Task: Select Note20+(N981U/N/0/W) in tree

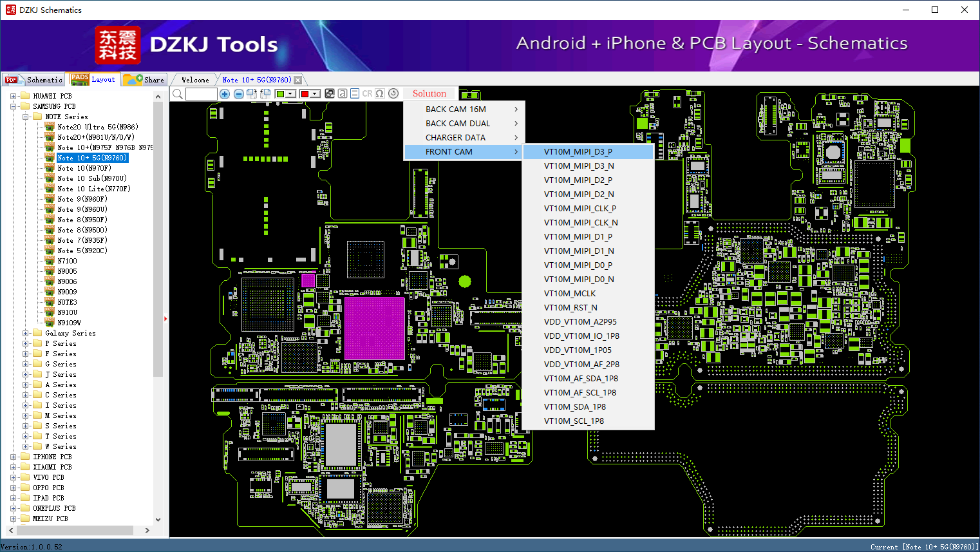Action: click(x=95, y=137)
